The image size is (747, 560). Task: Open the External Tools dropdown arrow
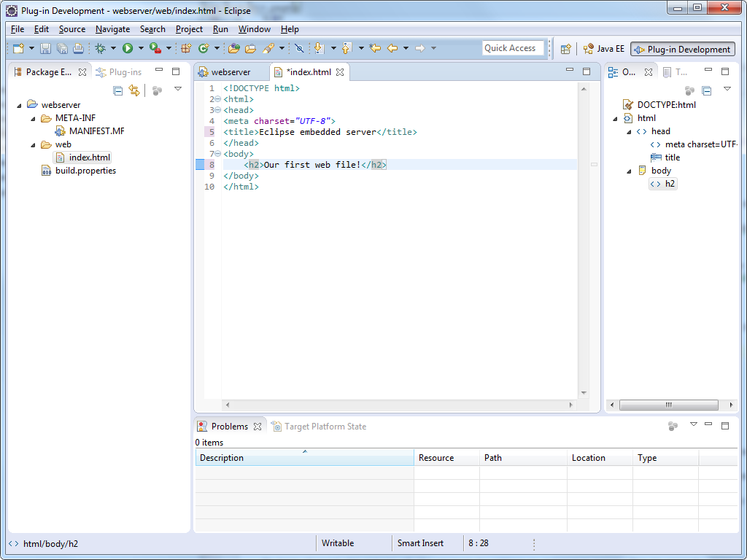169,48
